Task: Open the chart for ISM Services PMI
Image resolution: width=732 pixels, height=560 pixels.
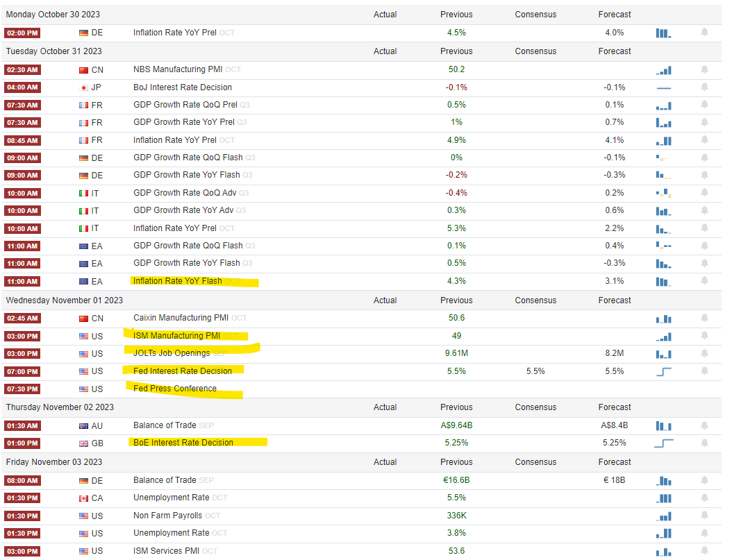Action: point(663,552)
